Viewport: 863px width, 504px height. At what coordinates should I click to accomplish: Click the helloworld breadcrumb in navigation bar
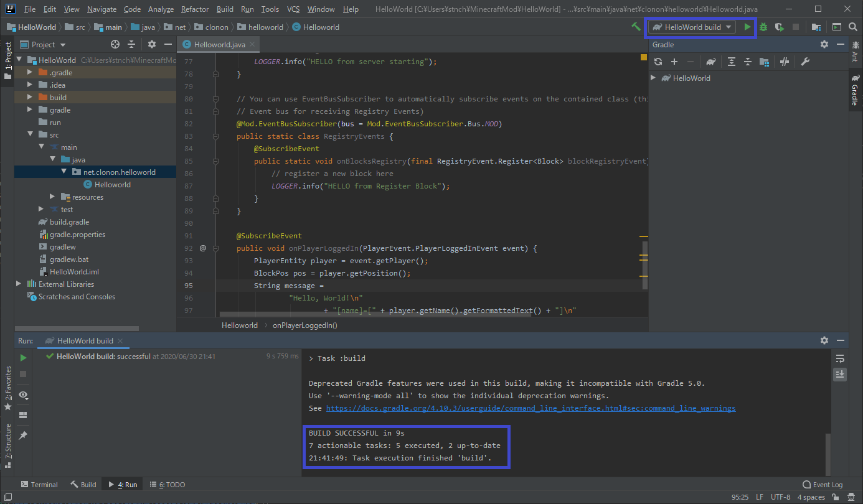point(261,27)
